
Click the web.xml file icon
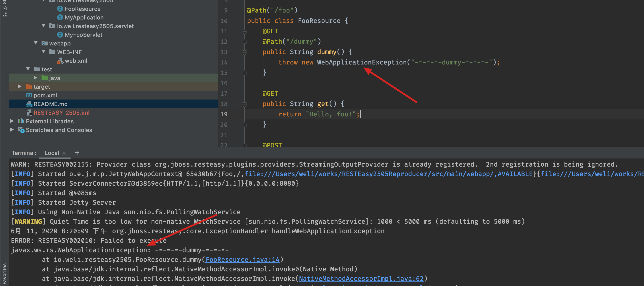(x=60, y=61)
